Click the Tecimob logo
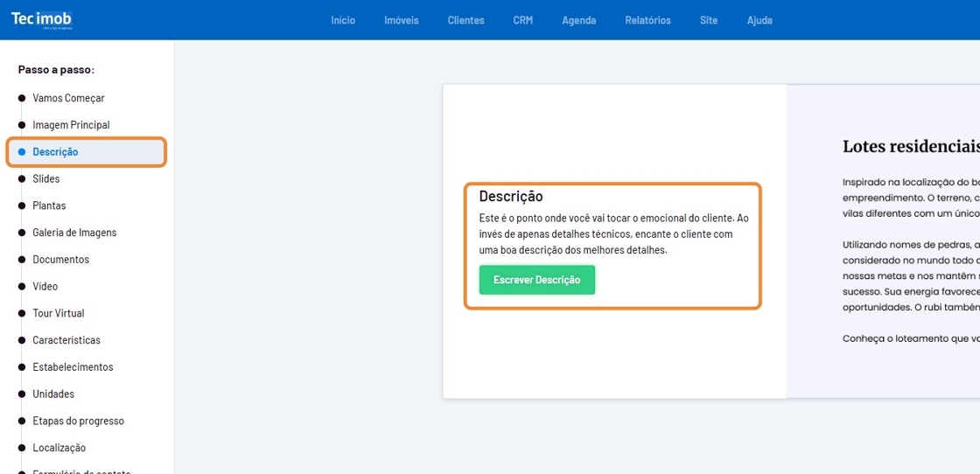980x474 pixels. click(x=41, y=19)
